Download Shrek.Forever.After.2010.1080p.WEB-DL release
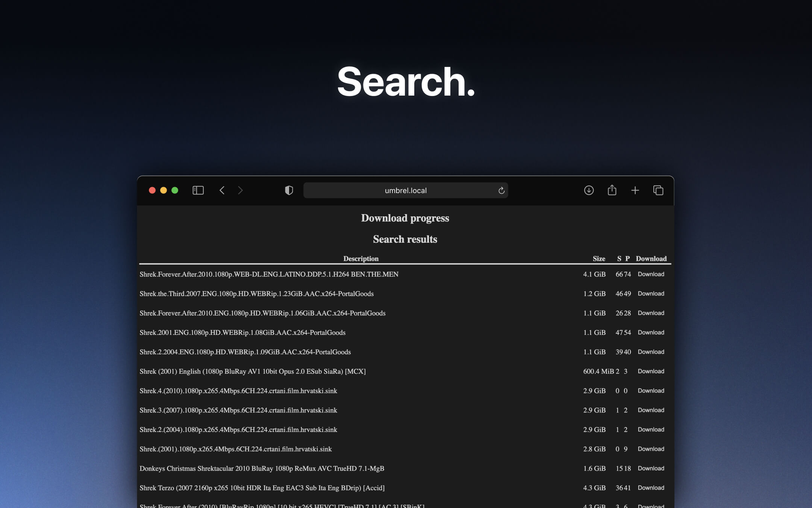812x508 pixels. [651, 274]
